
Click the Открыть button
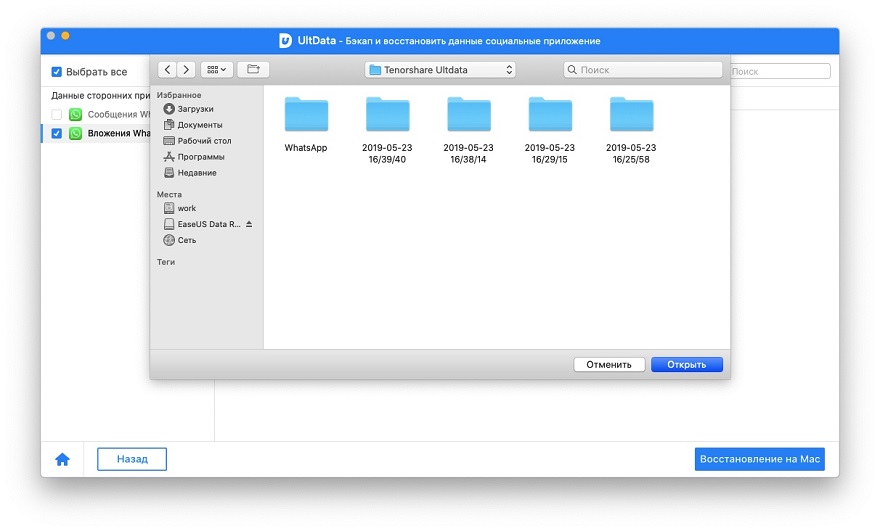pos(686,364)
